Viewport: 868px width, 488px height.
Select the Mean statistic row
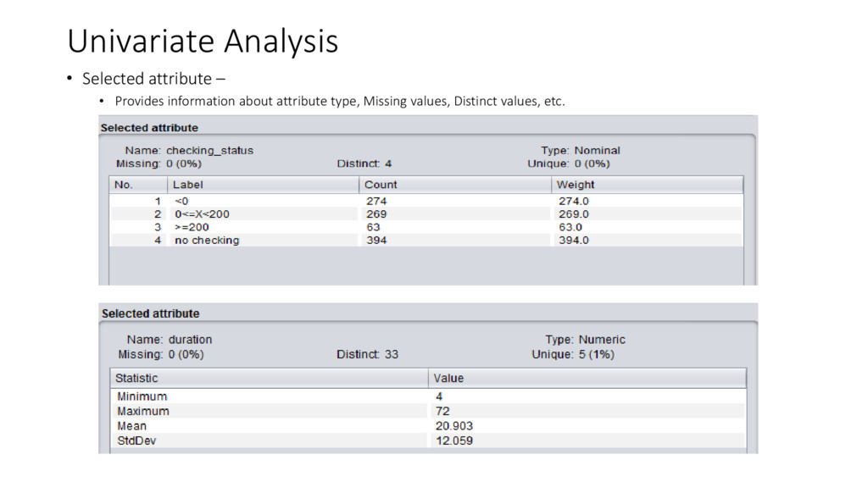click(x=428, y=426)
